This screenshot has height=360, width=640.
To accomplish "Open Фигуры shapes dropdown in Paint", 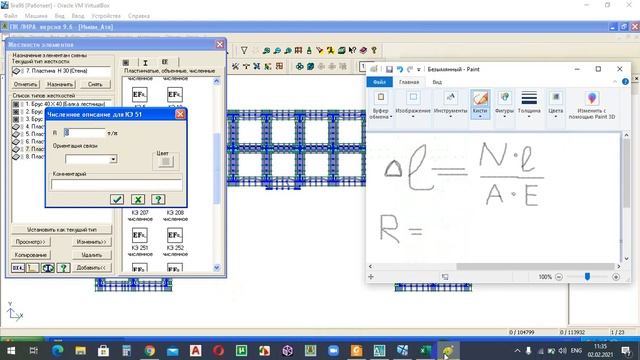I will pos(504,105).
